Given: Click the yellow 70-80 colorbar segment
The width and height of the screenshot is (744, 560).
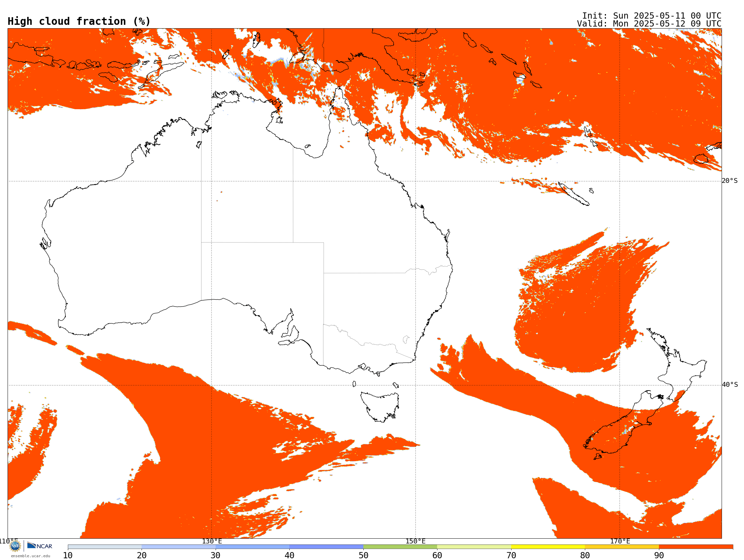Looking at the screenshot, I should pos(548,547).
